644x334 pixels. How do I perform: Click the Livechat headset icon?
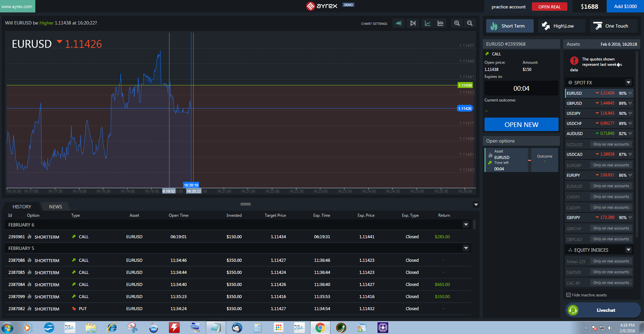click(x=573, y=310)
